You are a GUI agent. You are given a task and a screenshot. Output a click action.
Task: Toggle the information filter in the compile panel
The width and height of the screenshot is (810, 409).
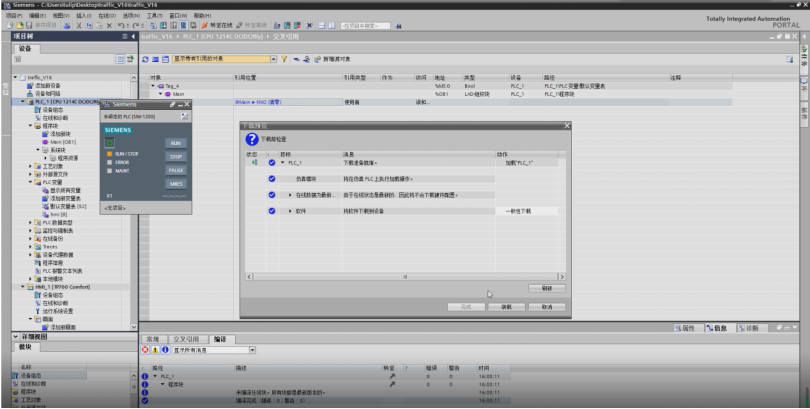point(165,350)
